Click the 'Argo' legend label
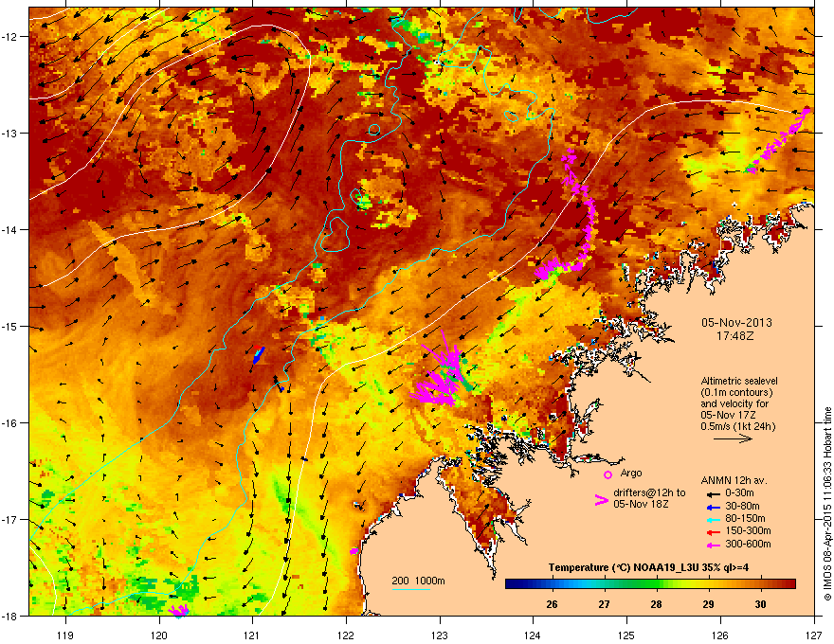The height and width of the screenshot is (644, 834). [631, 473]
